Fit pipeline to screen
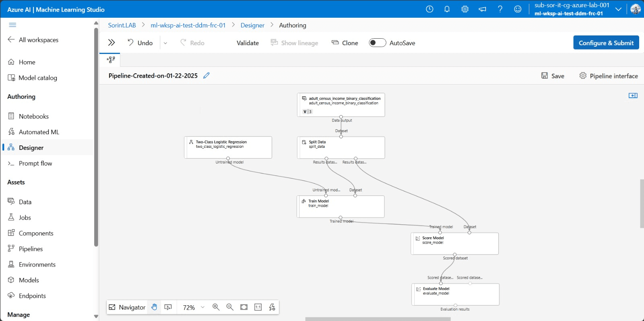 pos(244,307)
